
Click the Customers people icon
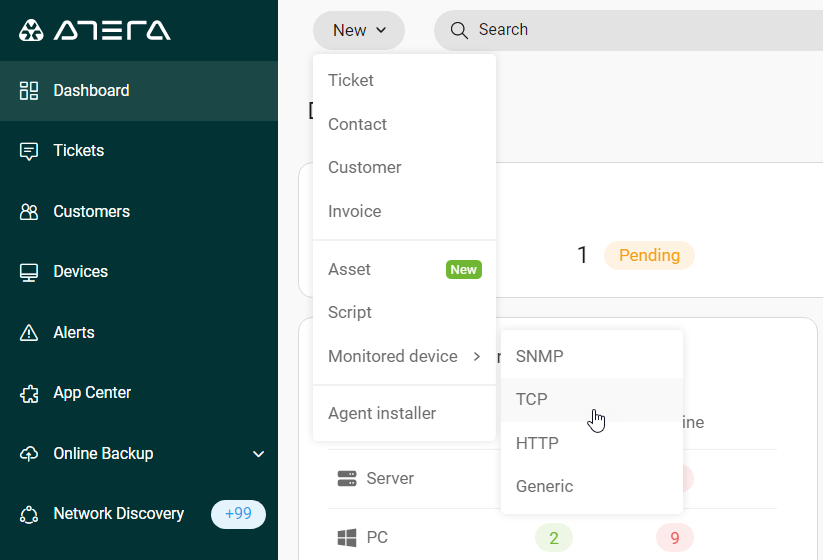click(x=29, y=212)
